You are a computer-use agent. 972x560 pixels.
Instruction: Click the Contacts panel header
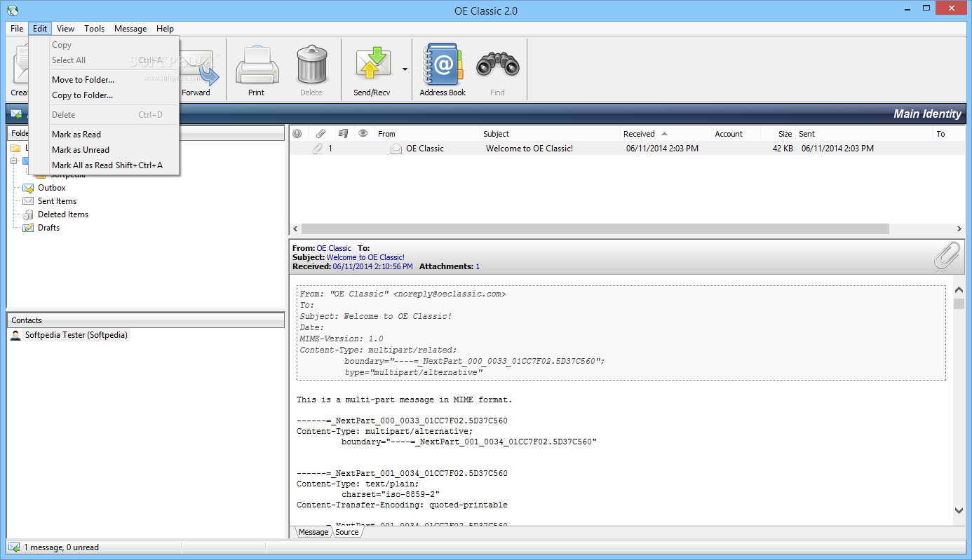145,320
